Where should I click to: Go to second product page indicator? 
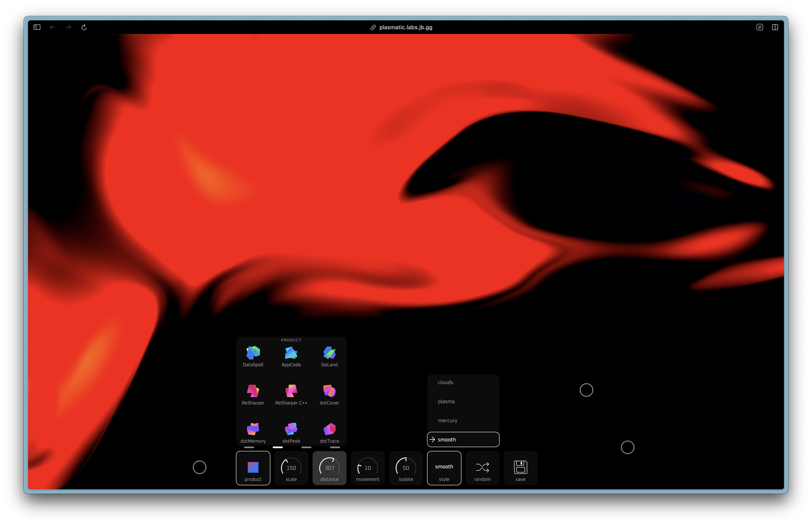point(278,447)
